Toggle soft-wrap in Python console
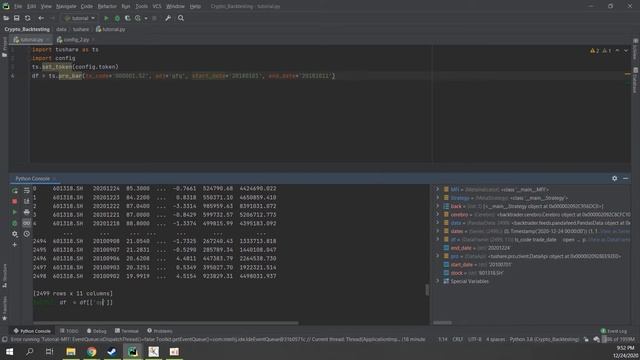This screenshot has height=360, width=640. point(27,191)
